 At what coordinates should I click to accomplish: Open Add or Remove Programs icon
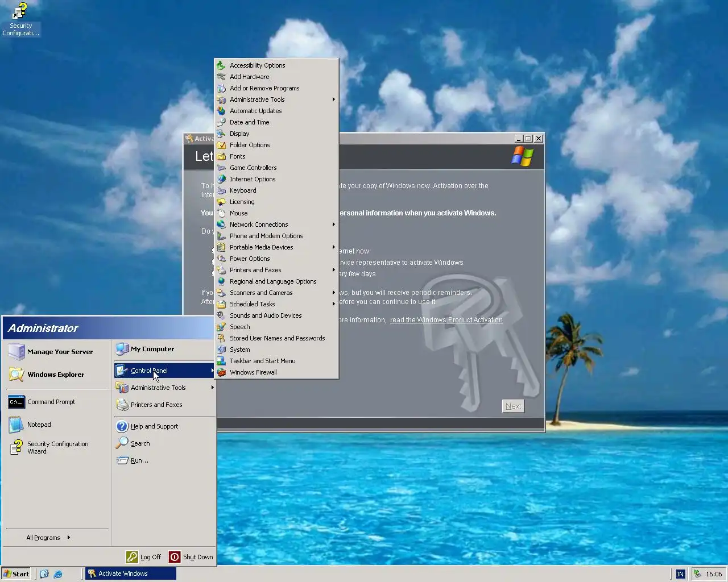221,88
